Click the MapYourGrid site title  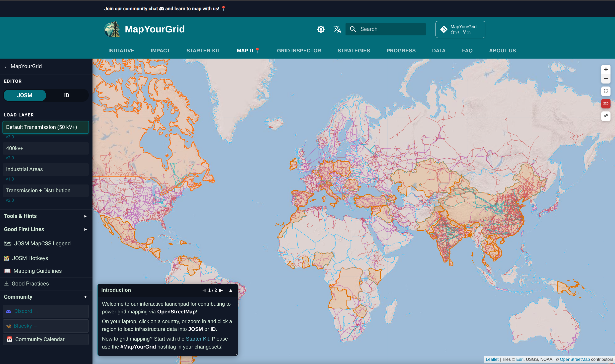coord(155,29)
